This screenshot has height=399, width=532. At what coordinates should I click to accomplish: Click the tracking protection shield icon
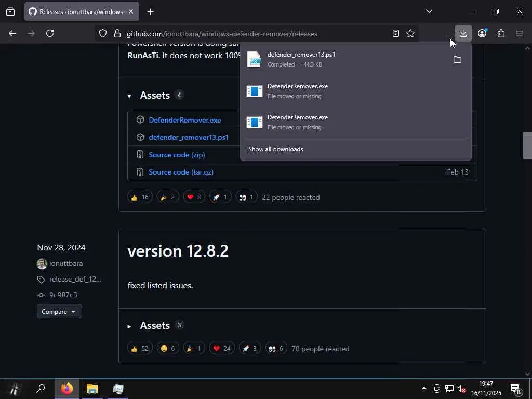pos(103,33)
